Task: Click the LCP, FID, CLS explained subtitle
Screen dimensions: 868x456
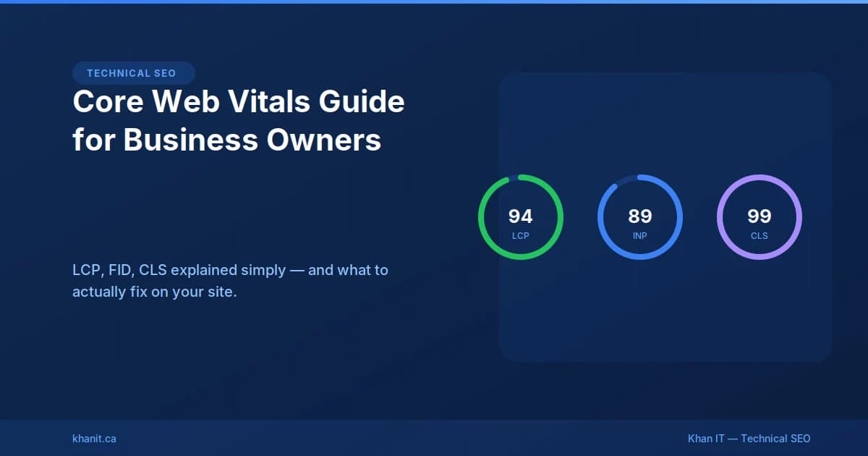Action: pyautogui.click(x=230, y=282)
